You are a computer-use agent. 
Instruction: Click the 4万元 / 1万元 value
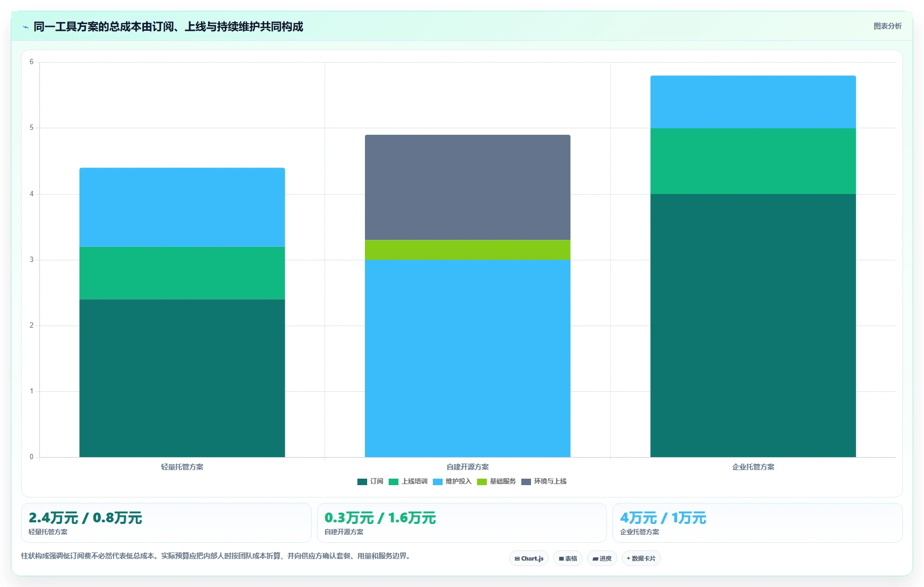[663, 518]
